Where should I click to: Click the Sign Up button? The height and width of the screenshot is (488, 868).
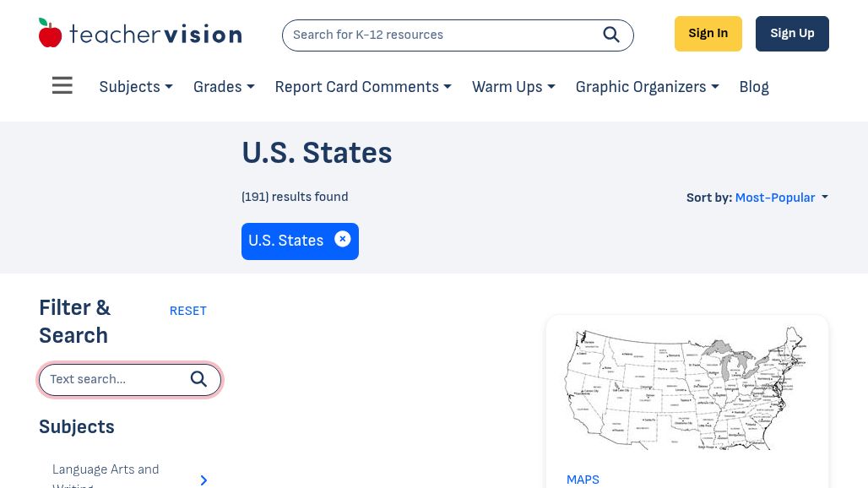[792, 34]
